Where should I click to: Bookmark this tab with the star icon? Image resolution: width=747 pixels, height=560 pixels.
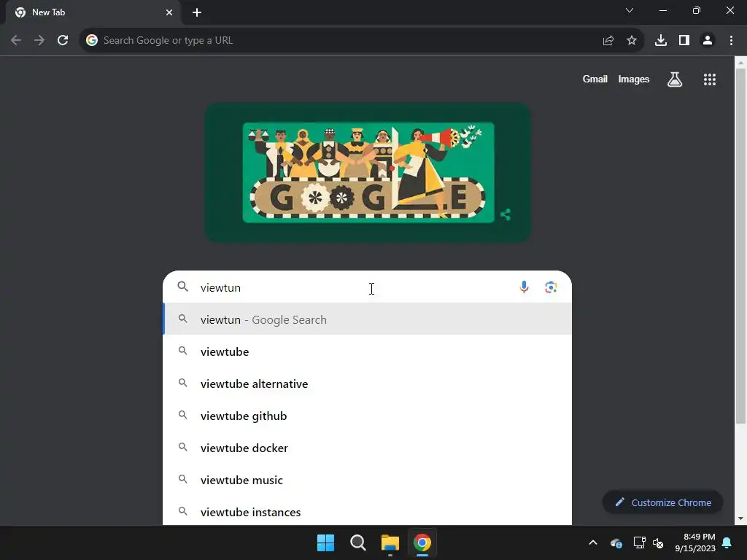click(x=632, y=41)
